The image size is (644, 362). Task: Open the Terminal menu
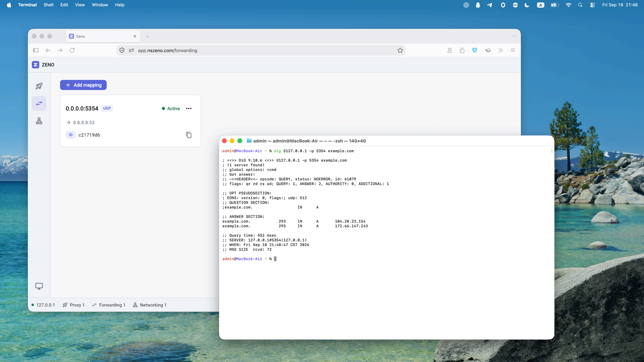(x=27, y=5)
